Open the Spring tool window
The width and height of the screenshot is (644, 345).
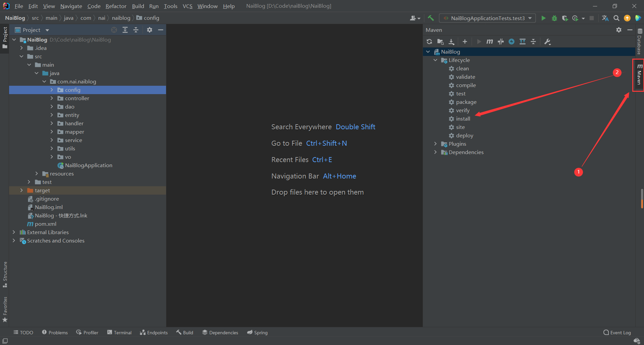[x=257, y=332]
